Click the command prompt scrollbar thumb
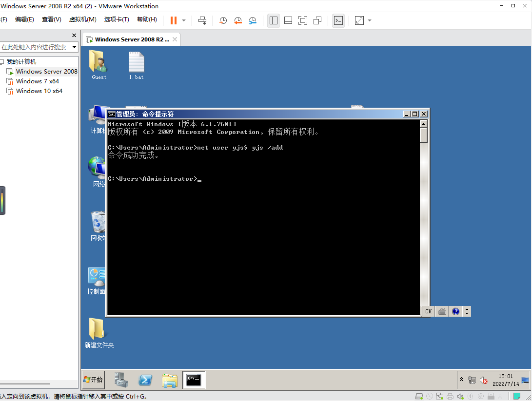532x401 pixels. [x=423, y=135]
